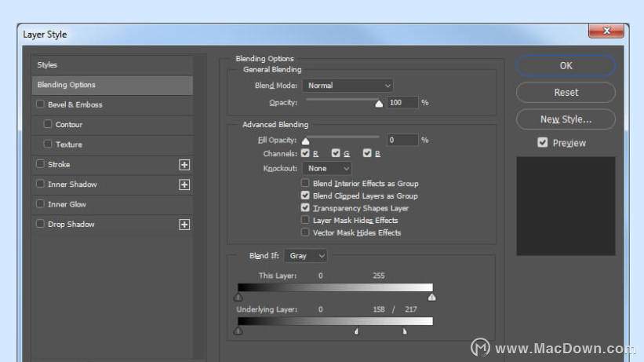Click the Opacity slider handle
Viewport: 644px width, 362px height.
(379, 104)
